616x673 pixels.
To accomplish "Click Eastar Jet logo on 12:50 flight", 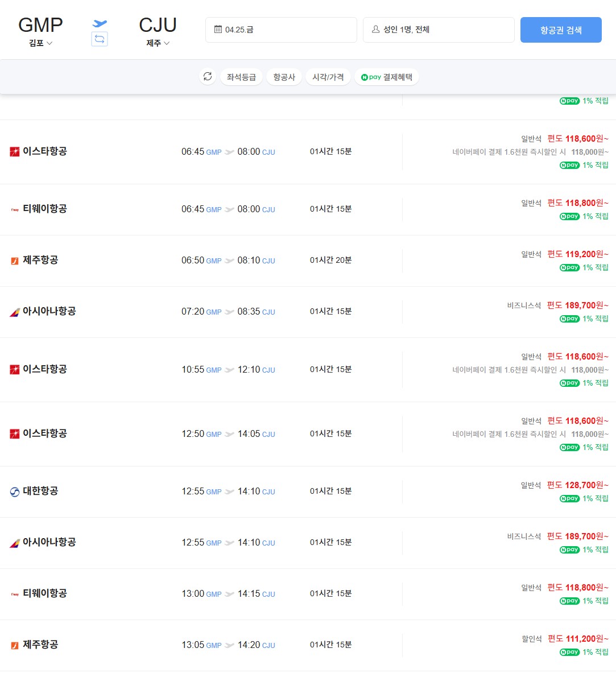I will tap(15, 434).
